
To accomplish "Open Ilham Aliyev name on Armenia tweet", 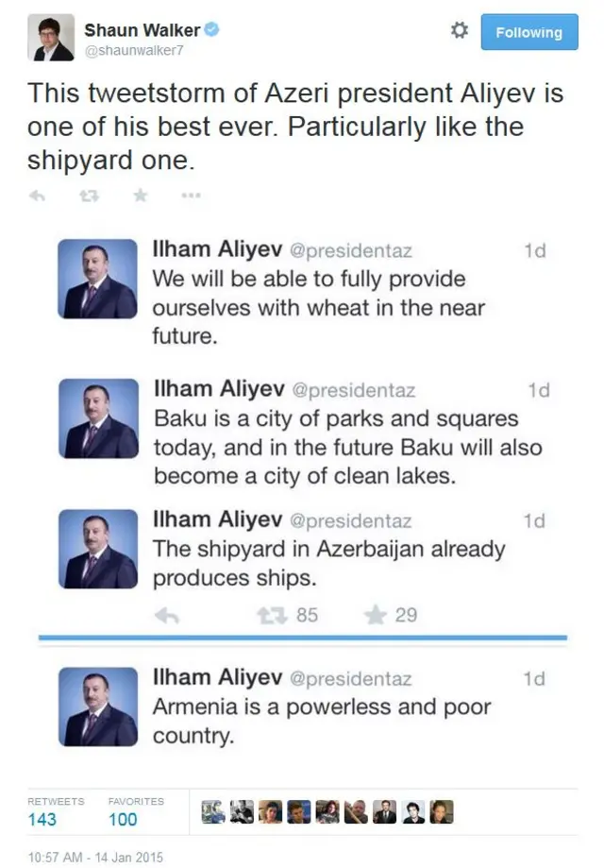I will pos(217,676).
